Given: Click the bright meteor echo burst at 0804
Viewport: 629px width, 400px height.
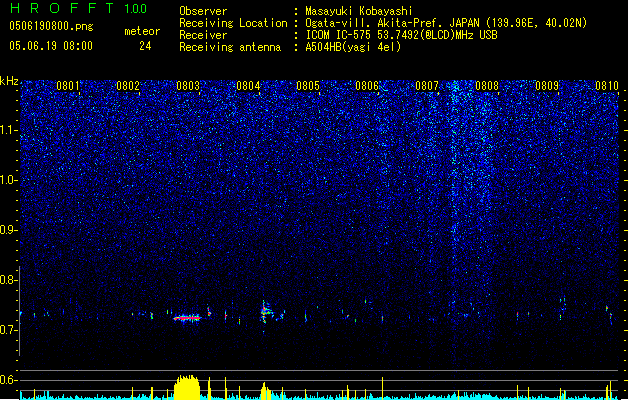Looking at the screenshot, I should [x=265, y=312].
